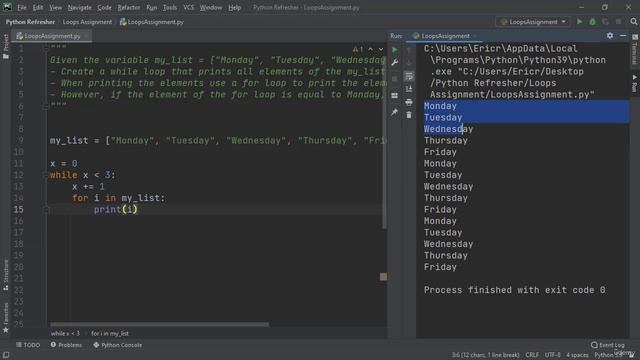Open Search Everywhere magnifier icon
This screenshot has height=360, width=640.
633,22
